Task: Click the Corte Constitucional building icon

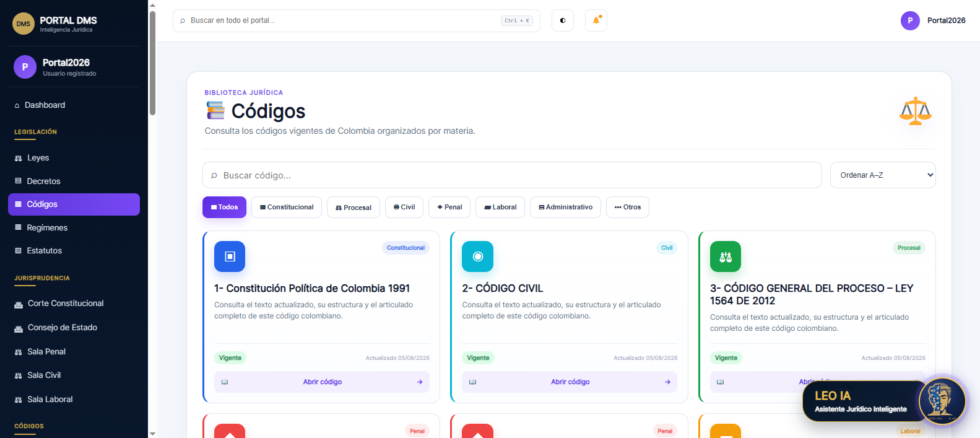Action: click(19, 304)
